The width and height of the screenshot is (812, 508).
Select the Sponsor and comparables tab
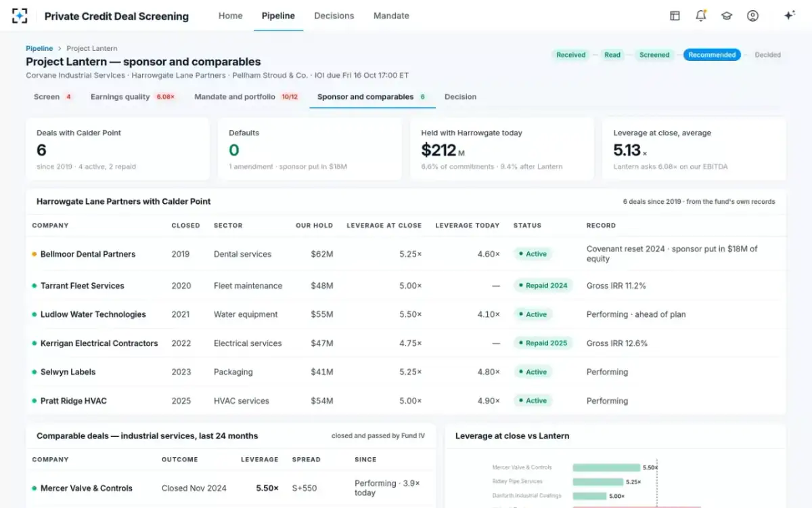(371, 97)
